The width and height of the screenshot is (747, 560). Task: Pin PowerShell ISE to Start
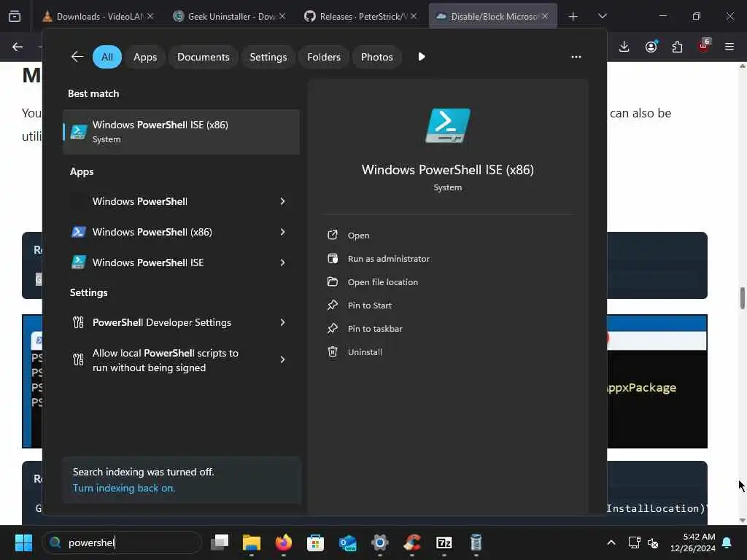370,306
